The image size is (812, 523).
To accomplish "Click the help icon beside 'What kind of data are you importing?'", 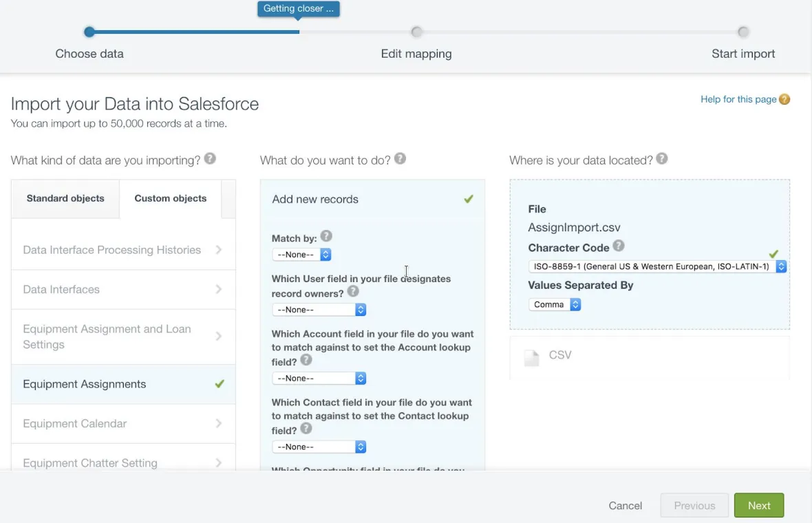I will click(x=210, y=159).
